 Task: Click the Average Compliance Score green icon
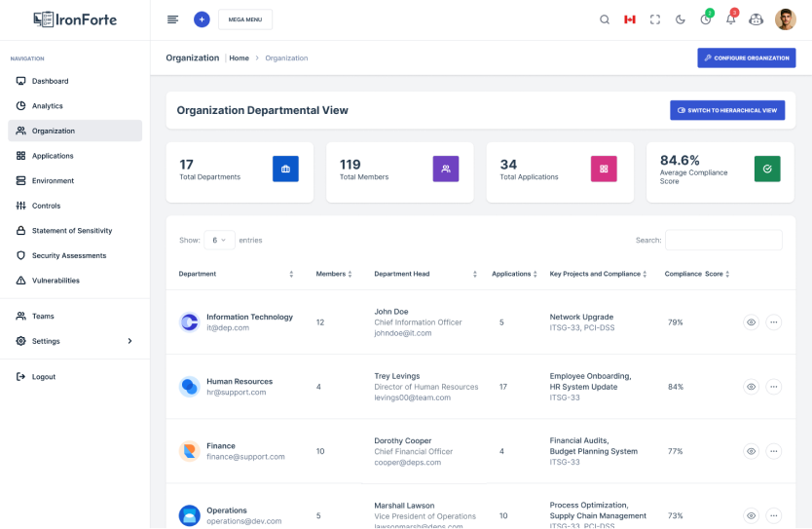pos(767,169)
